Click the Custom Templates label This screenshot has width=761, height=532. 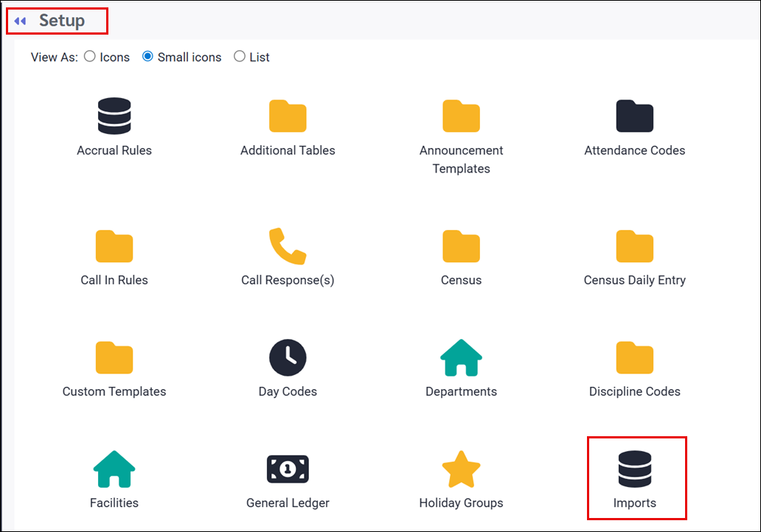[114, 391]
